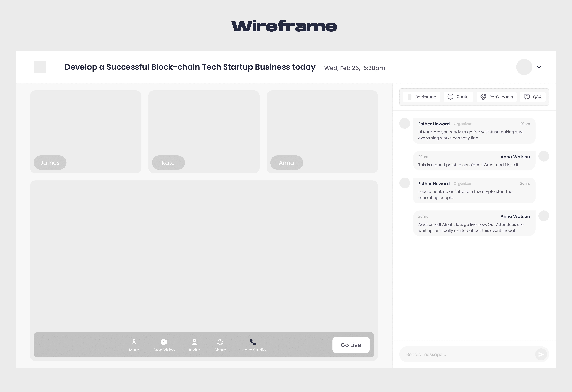Select Anna's video tile
572x392 pixels.
(322, 132)
